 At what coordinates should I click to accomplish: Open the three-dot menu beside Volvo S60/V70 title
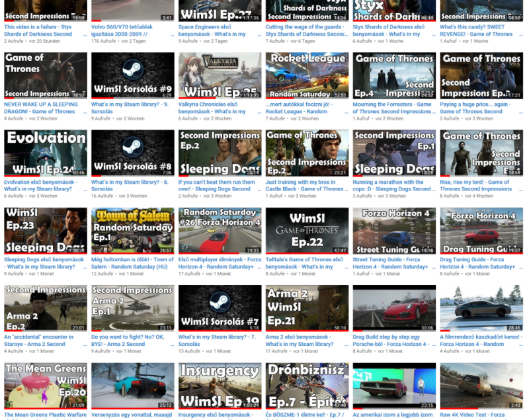(x=172, y=35)
